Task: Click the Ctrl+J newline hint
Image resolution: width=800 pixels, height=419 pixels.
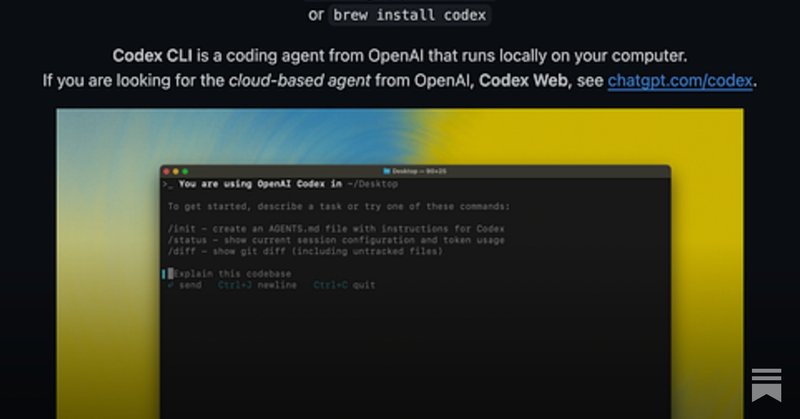Action: [x=257, y=285]
